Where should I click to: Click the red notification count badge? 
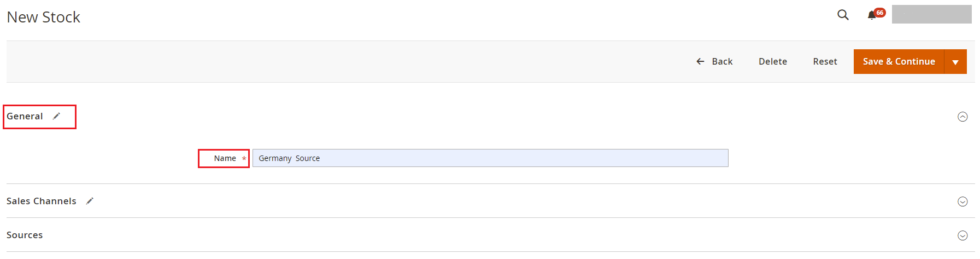coord(879,12)
